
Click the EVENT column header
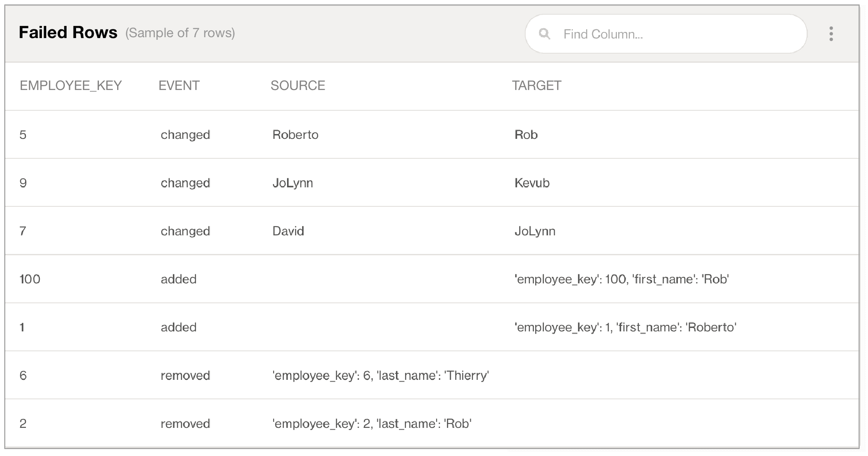pos(179,86)
